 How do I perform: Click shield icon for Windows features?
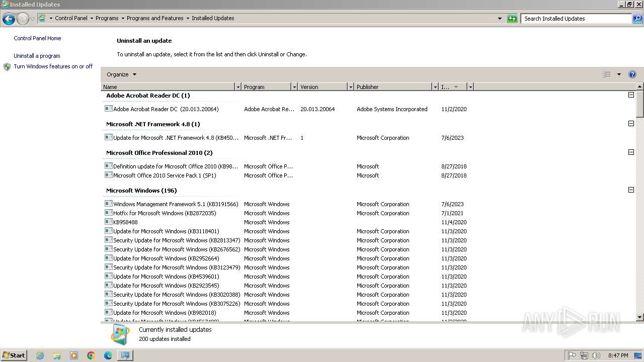7,67
